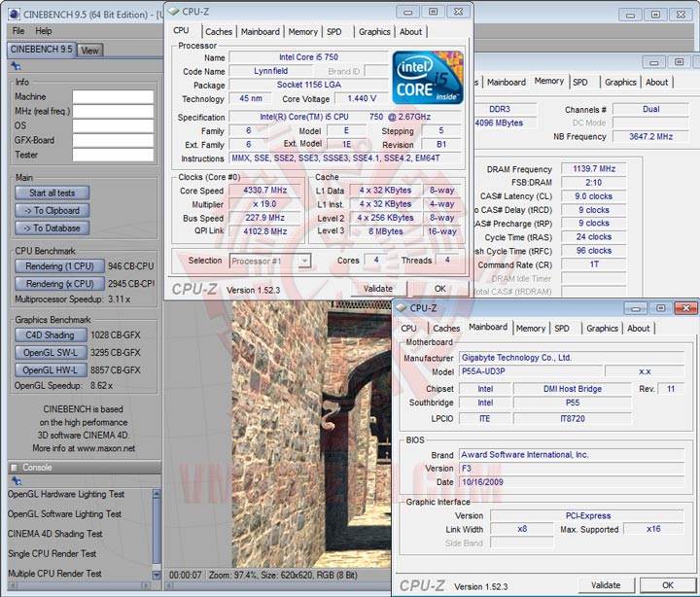Open the Help menu in CINEBENCH
Viewport: 700px width, 597px height.
point(44,31)
